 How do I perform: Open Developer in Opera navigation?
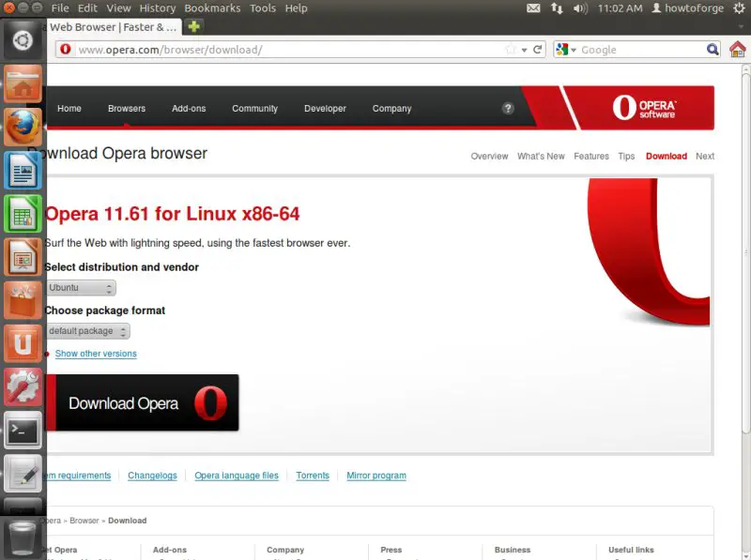pyautogui.click(x=325, y=109)
